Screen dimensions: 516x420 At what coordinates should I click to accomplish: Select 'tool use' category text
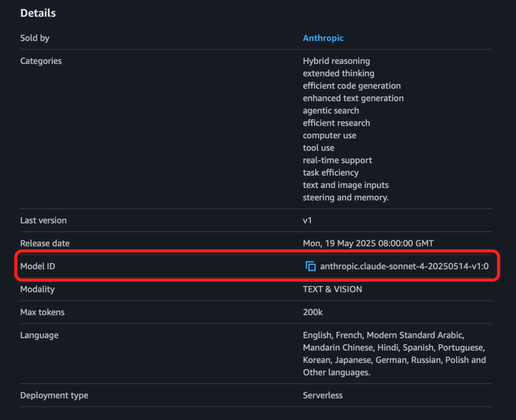(x=318, y=148)
